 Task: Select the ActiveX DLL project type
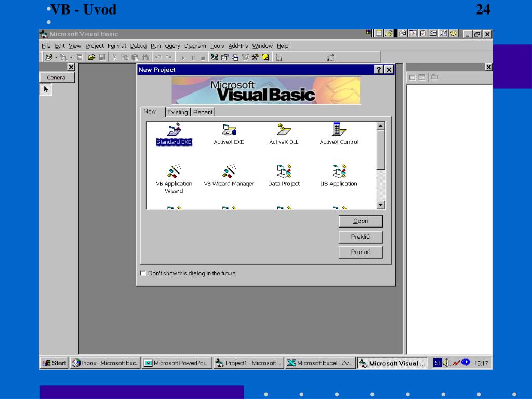coord(284,135)
